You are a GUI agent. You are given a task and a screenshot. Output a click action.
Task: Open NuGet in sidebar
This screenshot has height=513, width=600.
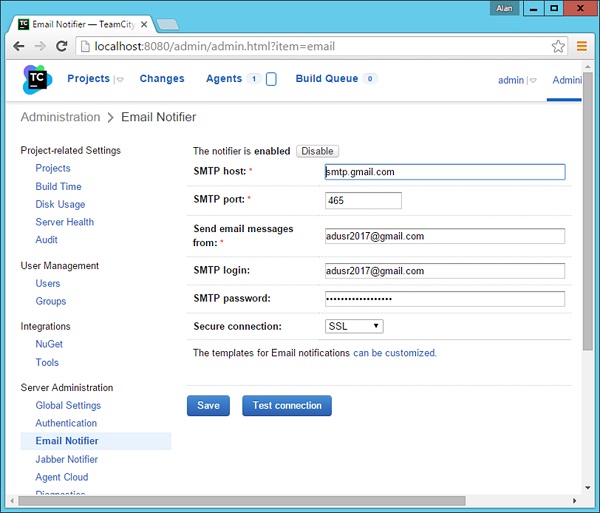(49, 344)
